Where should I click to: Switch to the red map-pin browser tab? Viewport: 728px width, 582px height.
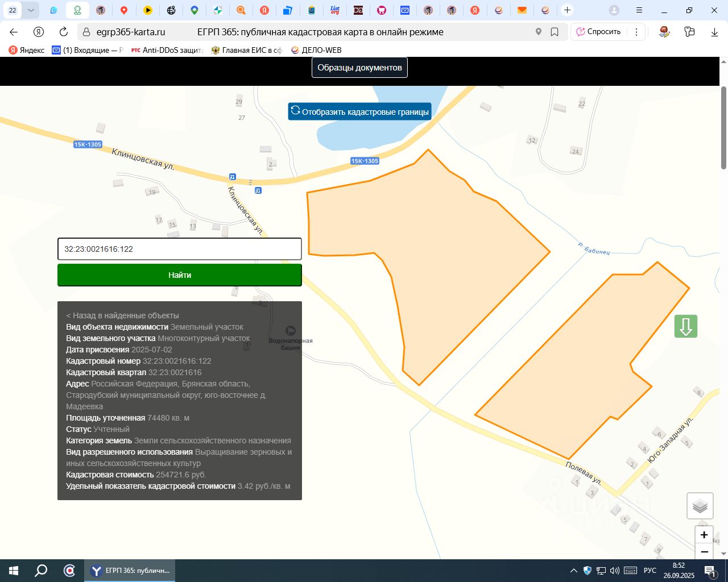pyautogui.click(x=124, y=10)
